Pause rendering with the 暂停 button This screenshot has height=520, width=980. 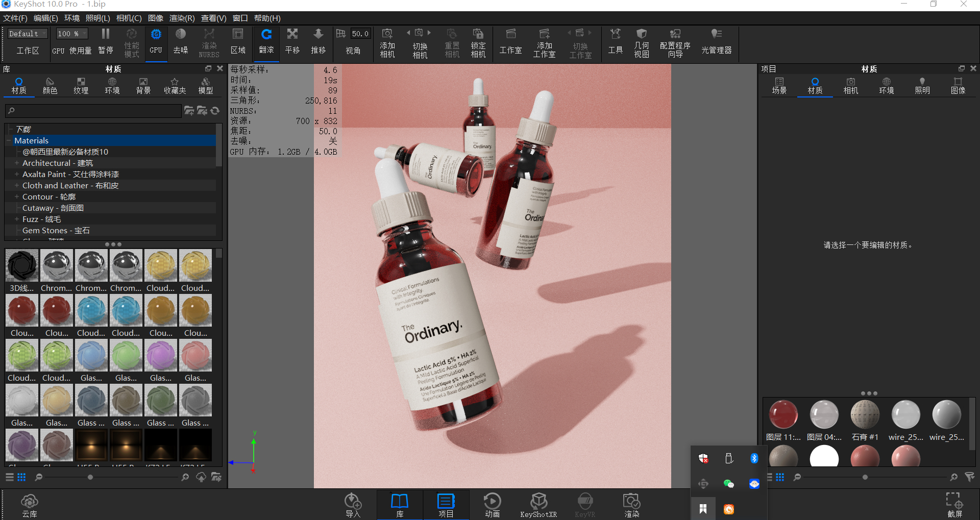(106, 43)
